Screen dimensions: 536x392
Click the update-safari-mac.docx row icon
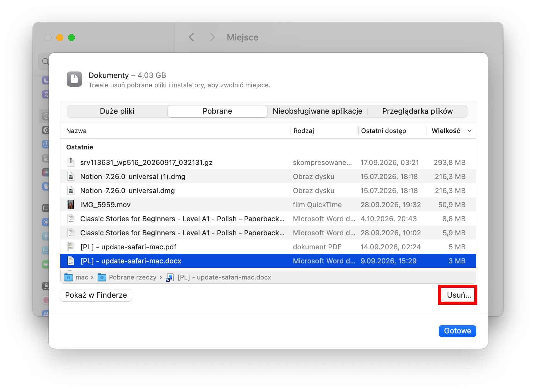(71, 261)
